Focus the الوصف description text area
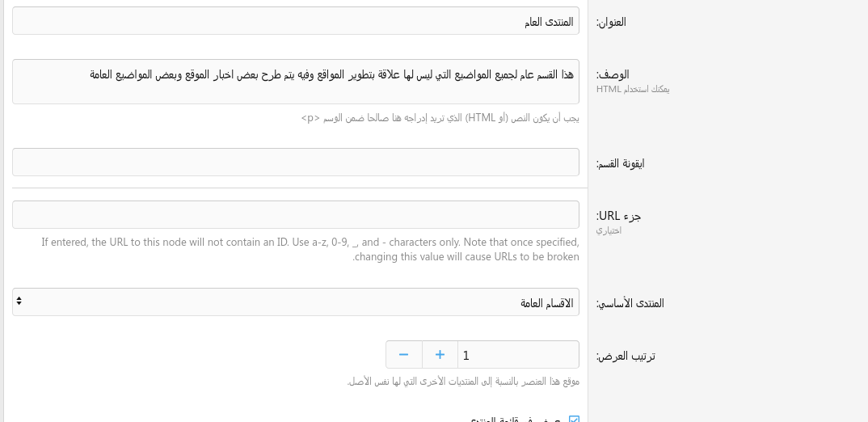The width and height of the screenshot is (868, 422). 296,82
